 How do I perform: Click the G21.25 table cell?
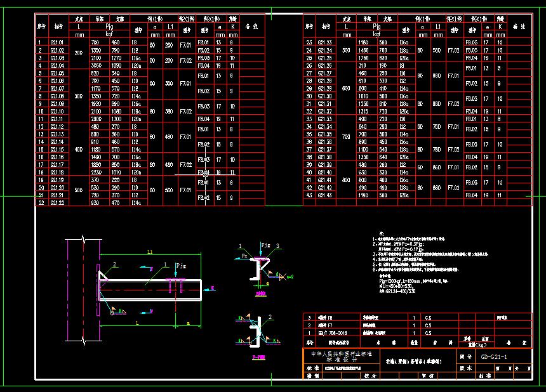point(324,58)
